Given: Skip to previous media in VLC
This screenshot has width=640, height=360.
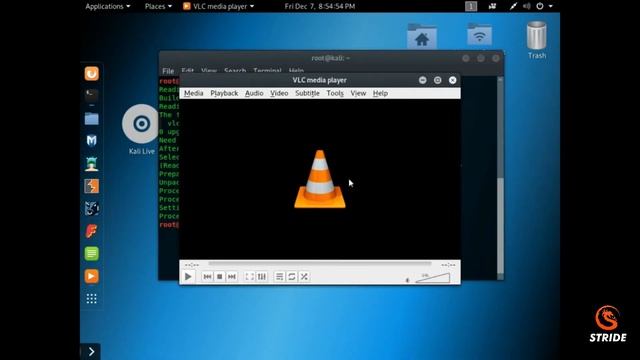Looking at the screenshot, I should click(207, 277).
